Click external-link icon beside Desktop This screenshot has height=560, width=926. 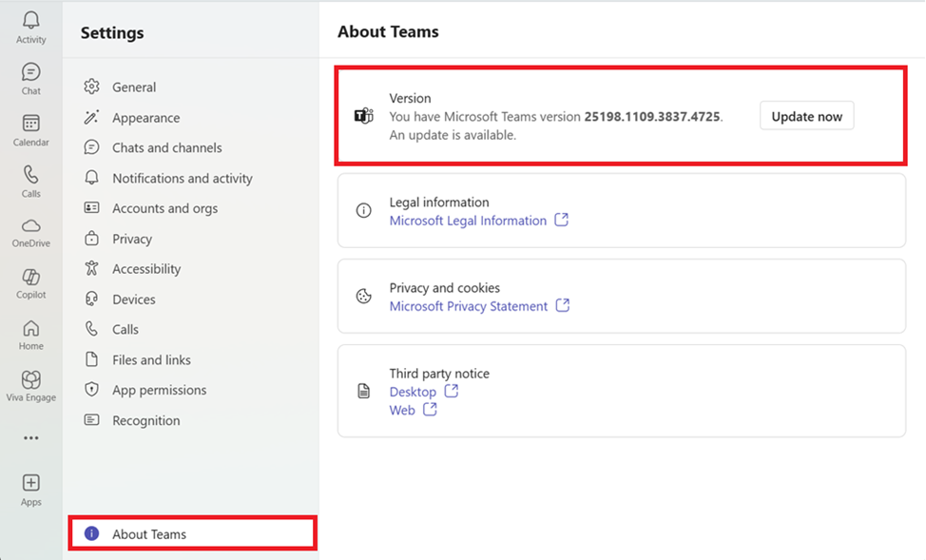point(452,391)
